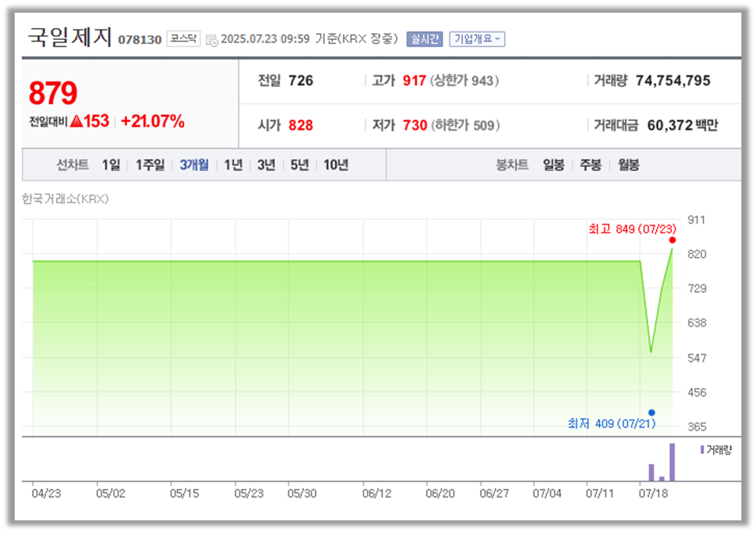Viewport: 756px width, 533px height.
Task: Select the 3개월 line chart tab
Action: 194,165
